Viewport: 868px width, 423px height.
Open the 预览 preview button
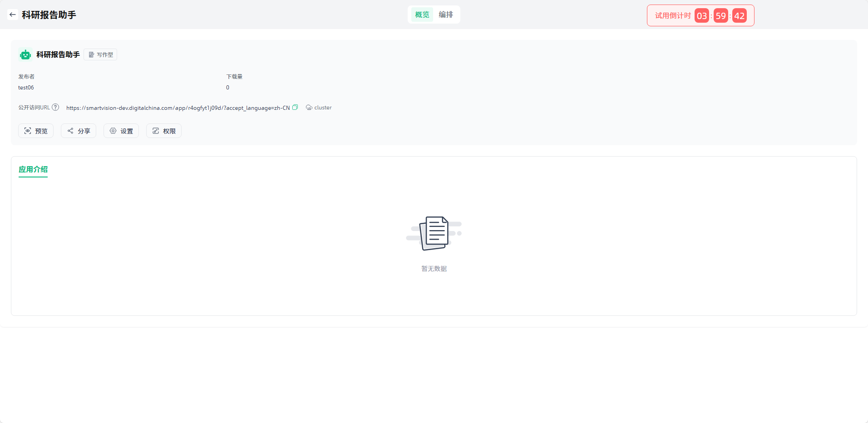pyautogui.click(x=36, y=131)
